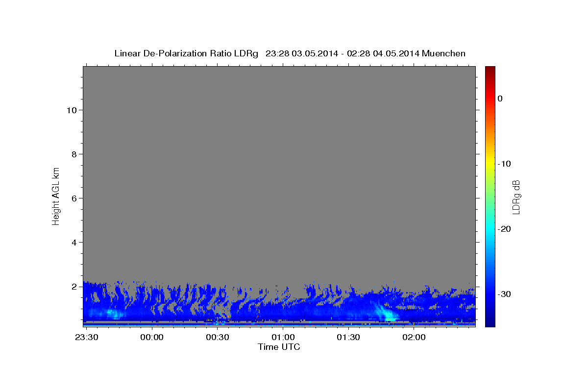Click the height tick label 10

pos(71,110)
